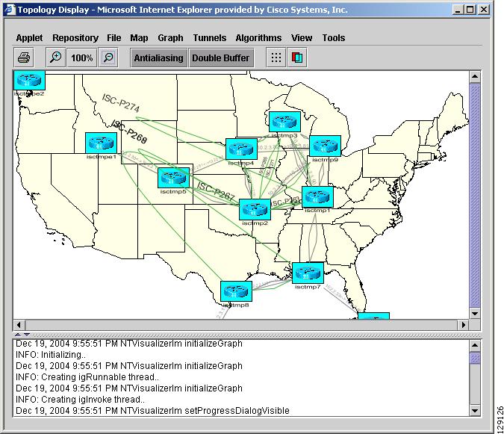Select the isctmpe2 router node

click(29, 81)
